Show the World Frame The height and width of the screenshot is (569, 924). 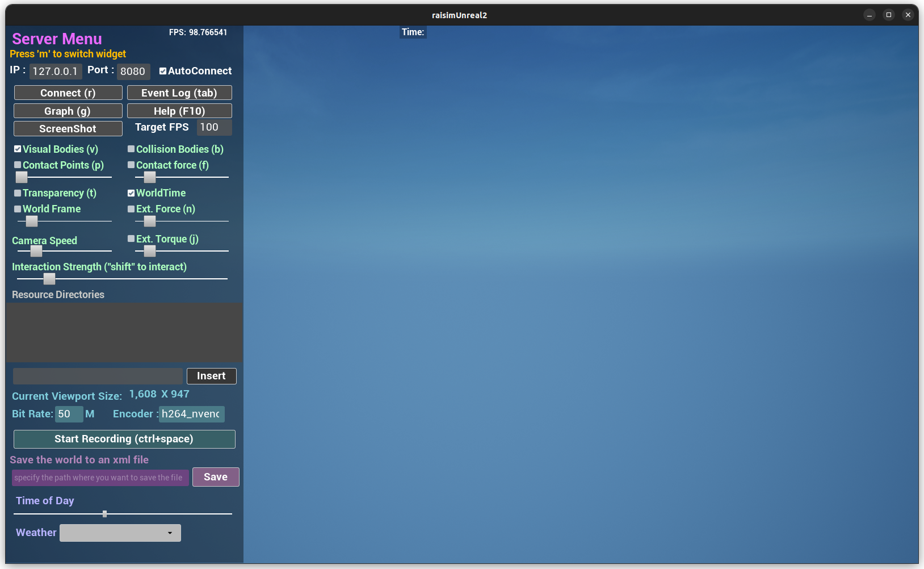[18, 209]
